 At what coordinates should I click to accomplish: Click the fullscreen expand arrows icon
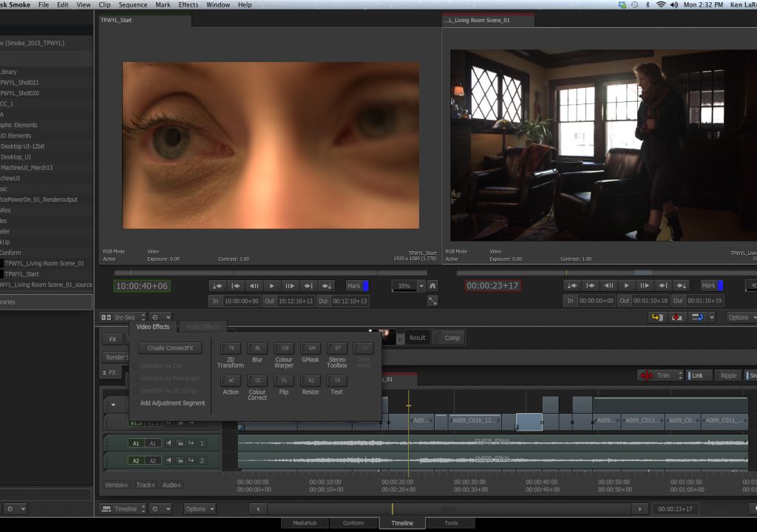(x=432, y=301)
